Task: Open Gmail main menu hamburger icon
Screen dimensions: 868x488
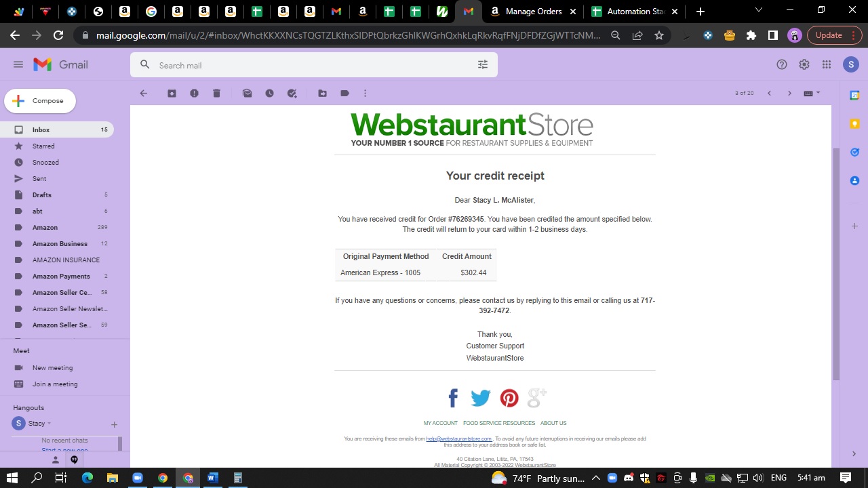Action: 18,64
